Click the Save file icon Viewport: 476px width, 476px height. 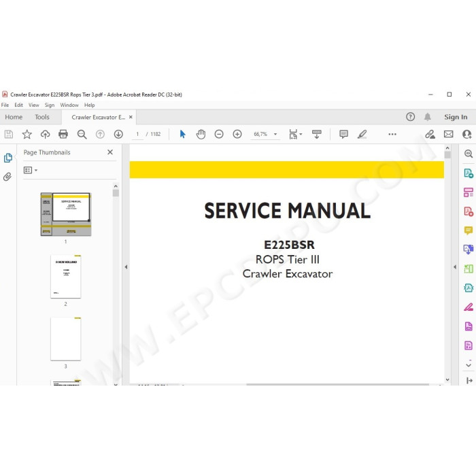pyautogui.click(x=9, y=134)
